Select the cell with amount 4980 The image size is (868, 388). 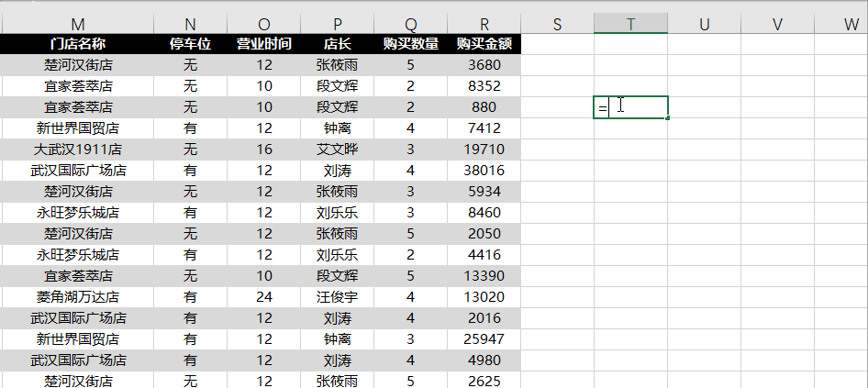[484, 360]
